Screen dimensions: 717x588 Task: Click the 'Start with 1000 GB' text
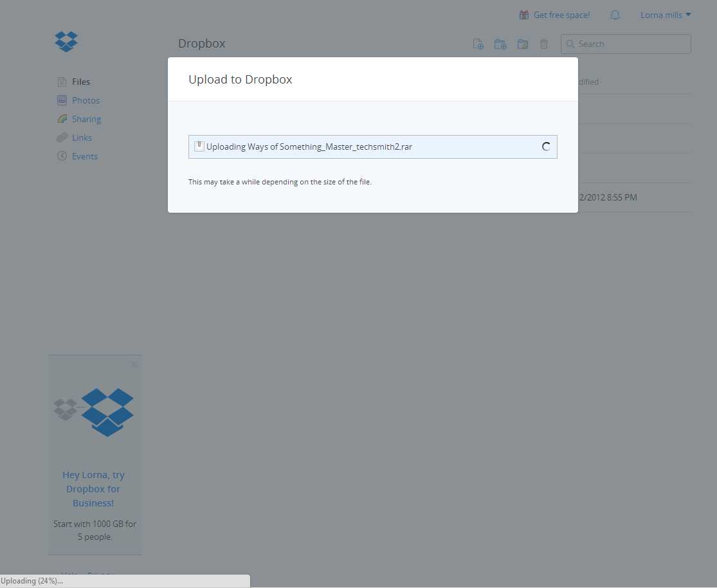[x=95, y=530]
